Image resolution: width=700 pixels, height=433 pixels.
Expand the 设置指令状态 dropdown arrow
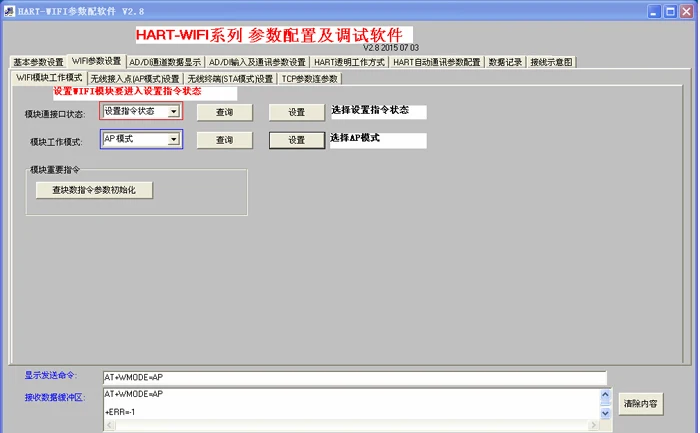click(x=174, y=111)
